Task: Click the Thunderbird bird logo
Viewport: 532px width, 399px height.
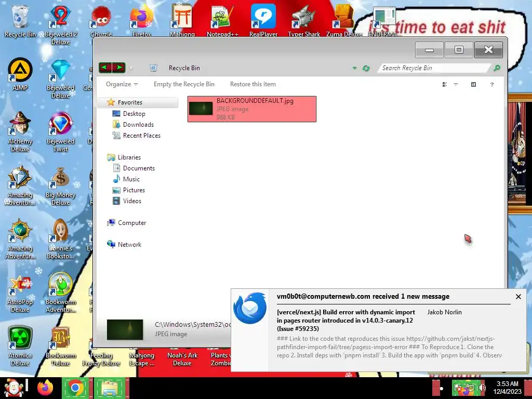Action: tap(250, 308)
